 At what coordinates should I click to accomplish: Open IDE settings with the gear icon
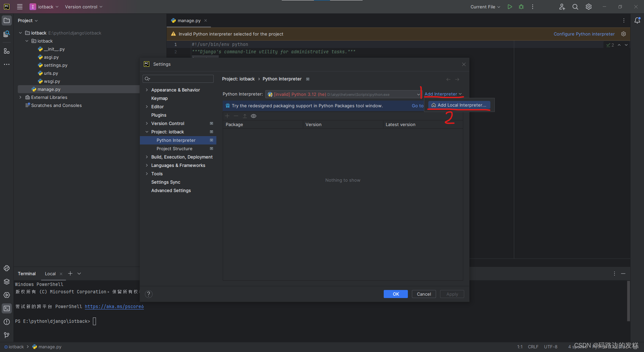[588, 7]
